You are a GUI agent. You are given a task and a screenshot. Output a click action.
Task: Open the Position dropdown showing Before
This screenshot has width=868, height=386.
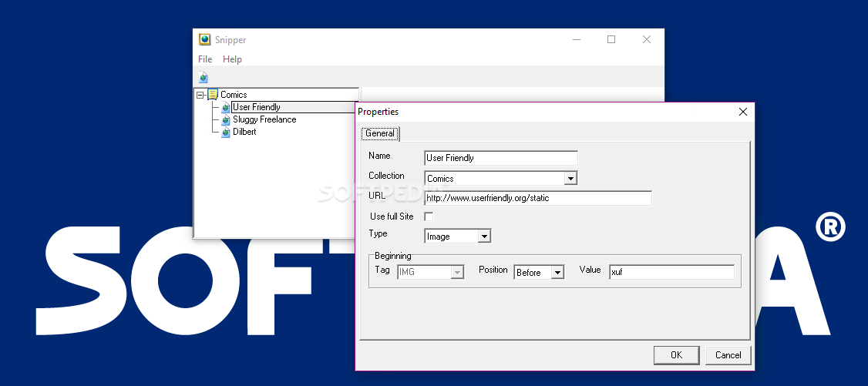point(557,272)
